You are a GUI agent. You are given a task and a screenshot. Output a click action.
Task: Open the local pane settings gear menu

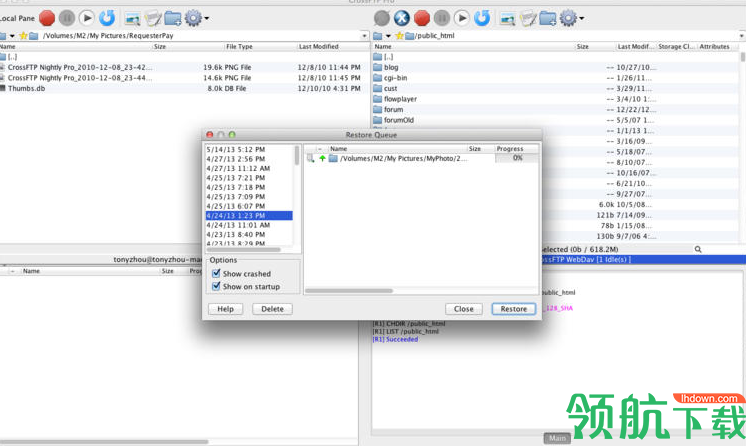pos(196,19)
